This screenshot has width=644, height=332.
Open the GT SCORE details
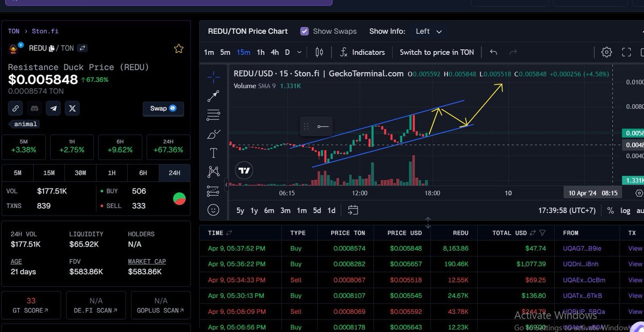pos(31,306)
